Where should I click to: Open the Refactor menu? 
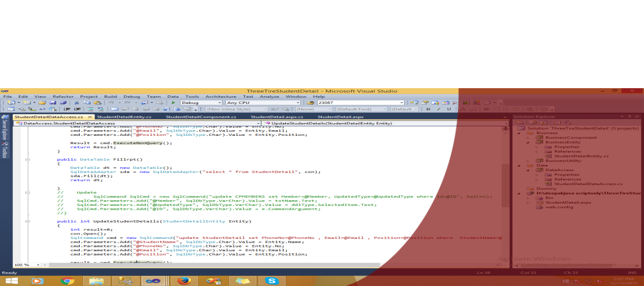pyautogui.click(x=63, y=97)
